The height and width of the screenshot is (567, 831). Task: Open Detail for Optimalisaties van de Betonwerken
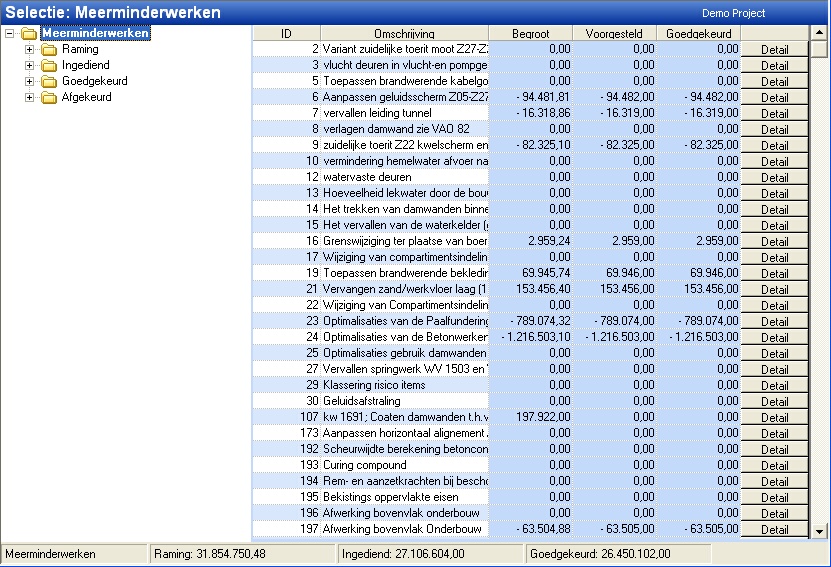(x=774, y=338)
